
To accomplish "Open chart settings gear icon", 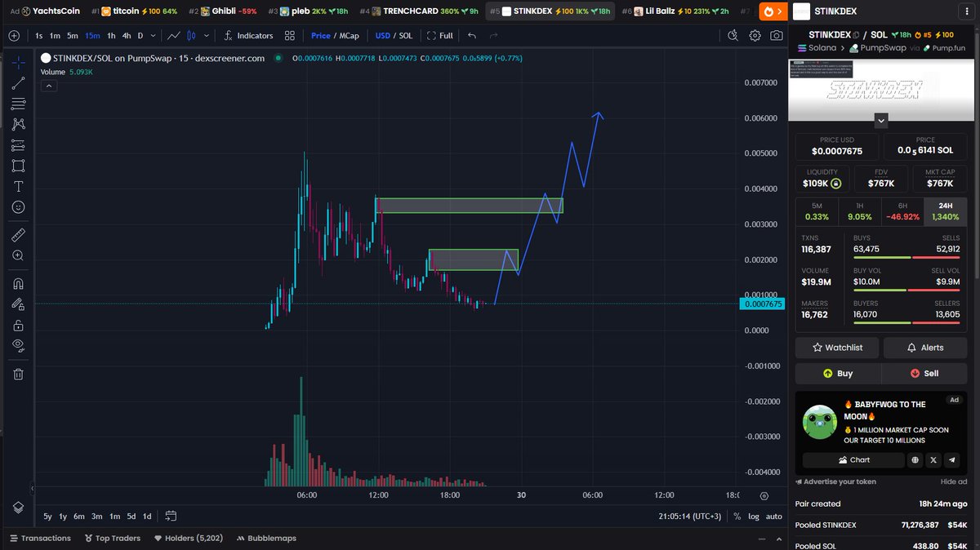I will [755, 36].
